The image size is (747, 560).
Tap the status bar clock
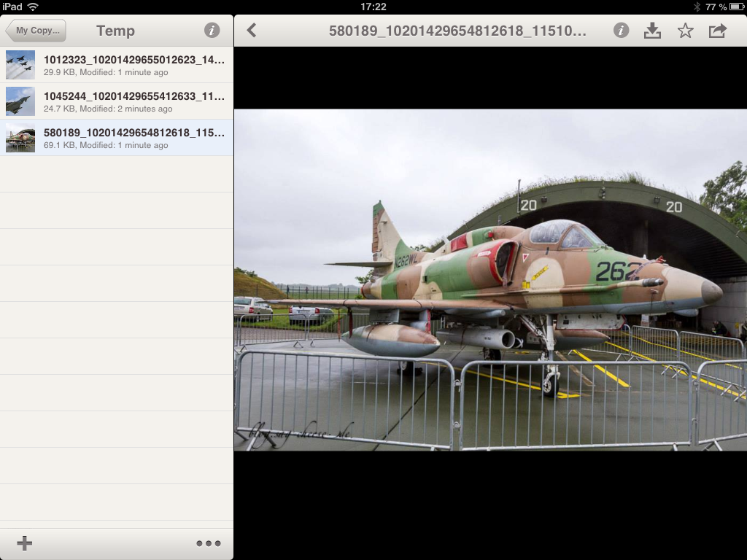point(373,7)
